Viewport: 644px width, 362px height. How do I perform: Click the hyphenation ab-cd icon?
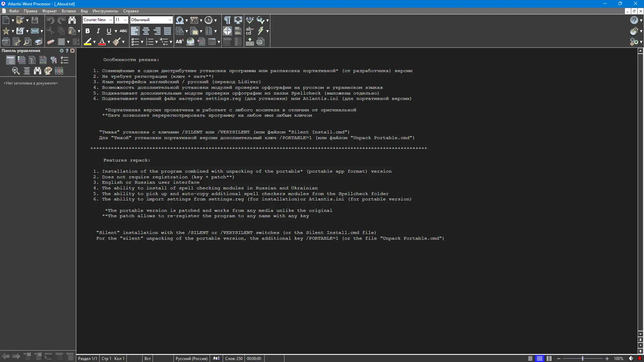[x=250, y=31]
